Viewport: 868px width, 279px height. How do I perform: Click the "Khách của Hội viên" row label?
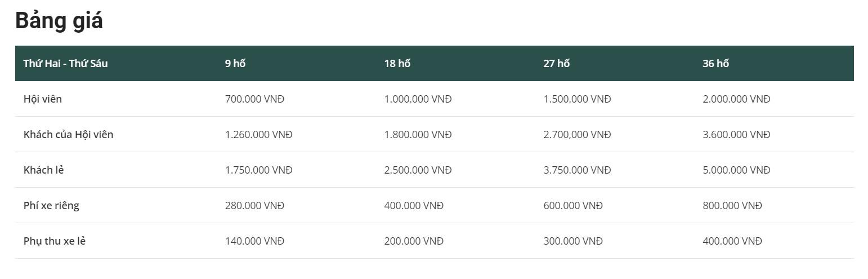point(68,134)
